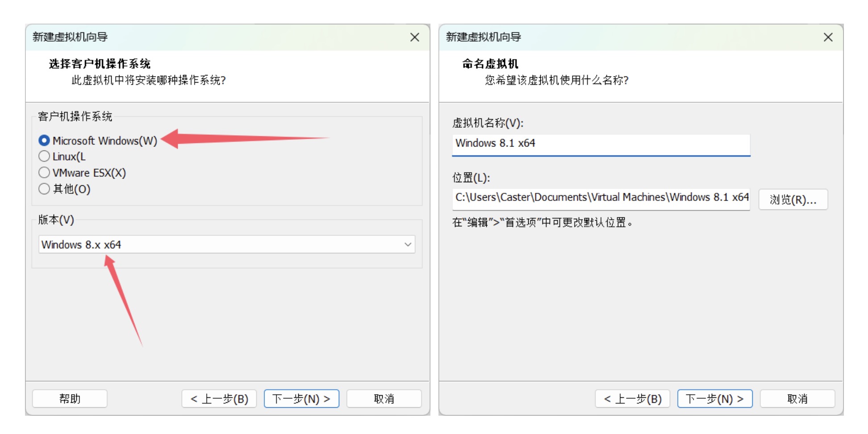Screen dimensions: 868x434
Task: Click 下一步(N) in the 命名虚拟机 dialog
Action: pyautogui.click(x=715, y=399)
